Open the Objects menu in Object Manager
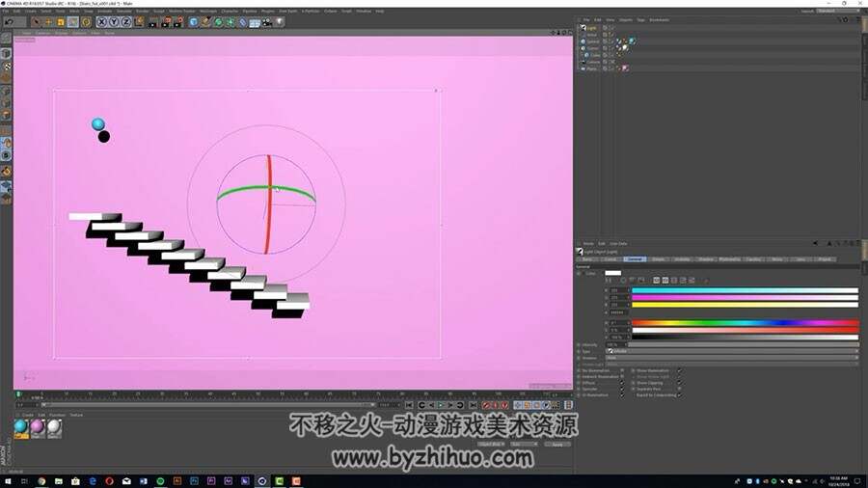This screenshot has height=488, width=868. (626, 20)
